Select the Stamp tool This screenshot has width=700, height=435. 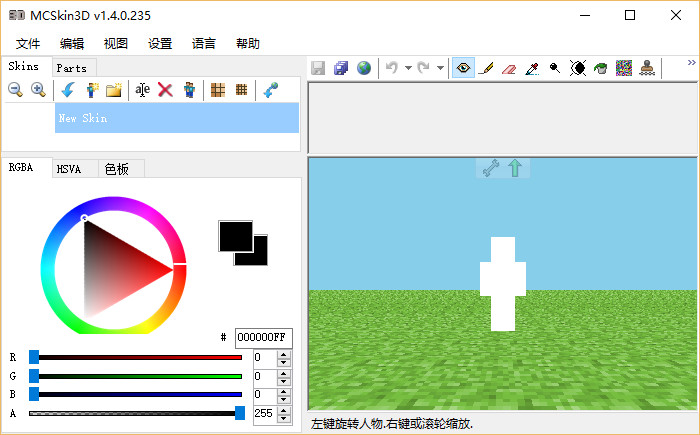(x=647, y=68)
